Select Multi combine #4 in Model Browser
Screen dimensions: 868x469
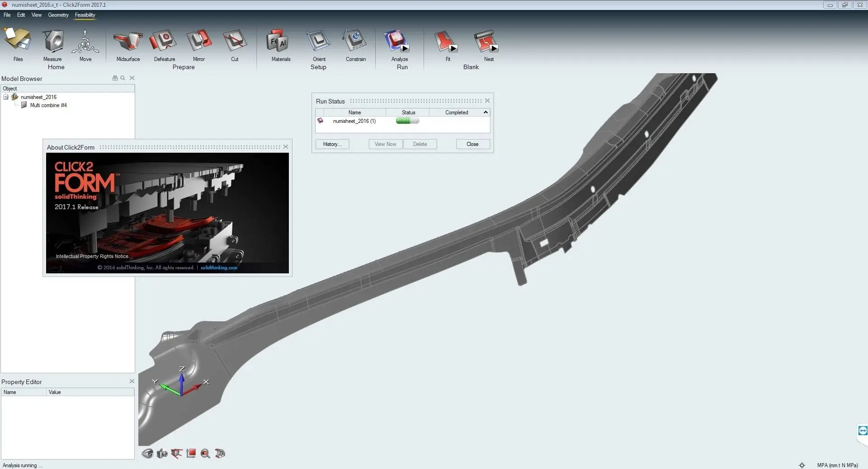pyautogui.click(x=48, y=105)
